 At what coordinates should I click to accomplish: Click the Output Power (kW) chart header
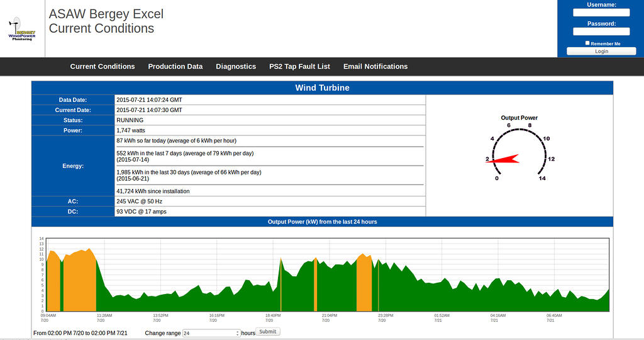click(323, 222)
